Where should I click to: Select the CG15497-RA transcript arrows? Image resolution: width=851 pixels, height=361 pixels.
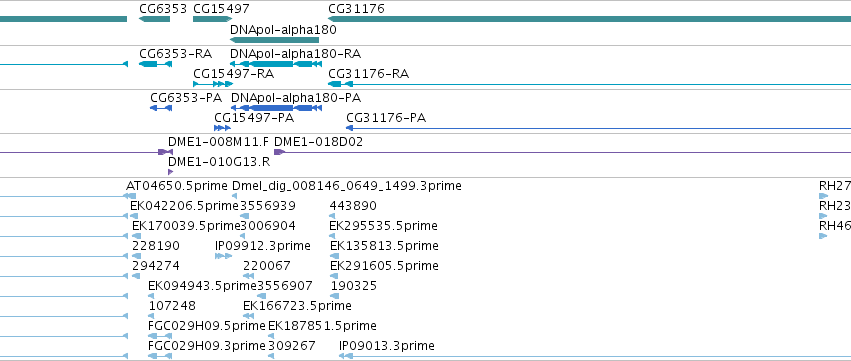click(213, 84)
